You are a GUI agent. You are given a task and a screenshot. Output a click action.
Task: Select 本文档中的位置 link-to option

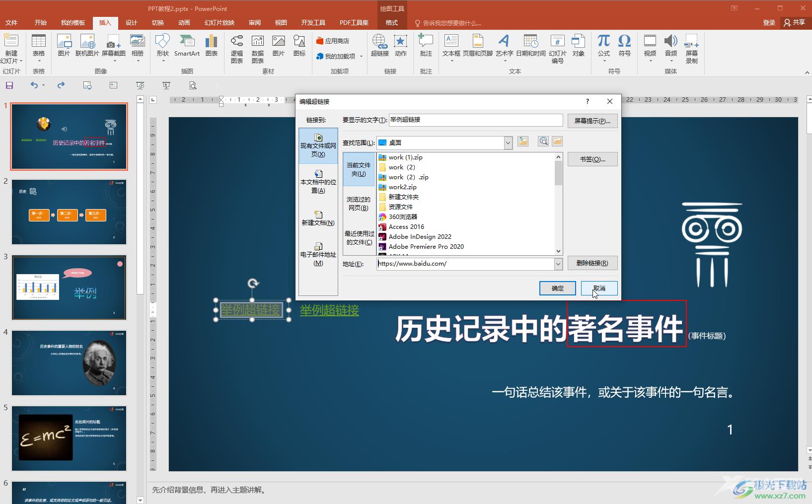tap(318, 182)
